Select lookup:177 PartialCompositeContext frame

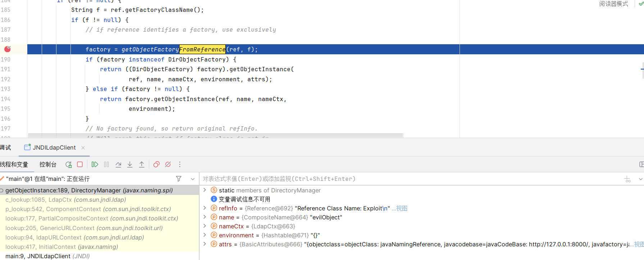tap(99, 218)
